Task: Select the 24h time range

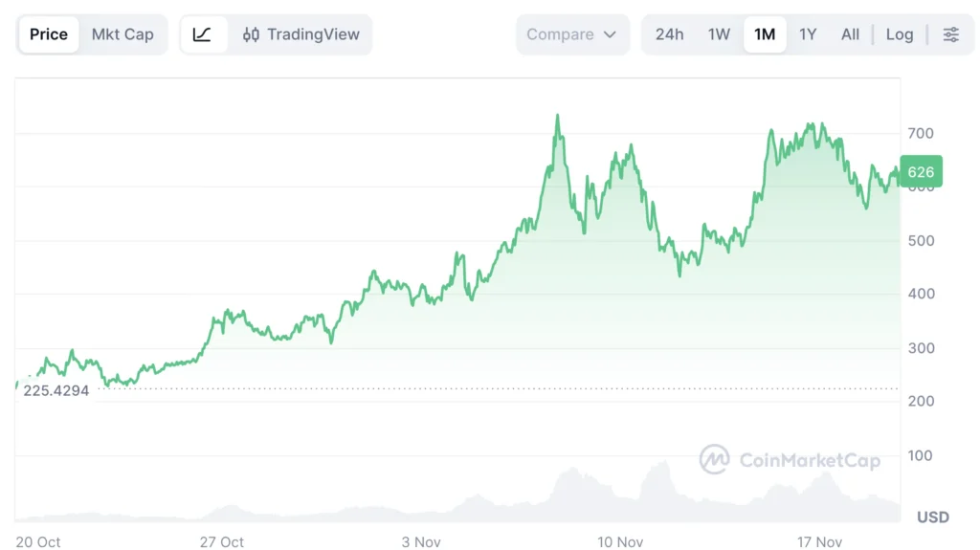Action: click(x=669, y=34)
